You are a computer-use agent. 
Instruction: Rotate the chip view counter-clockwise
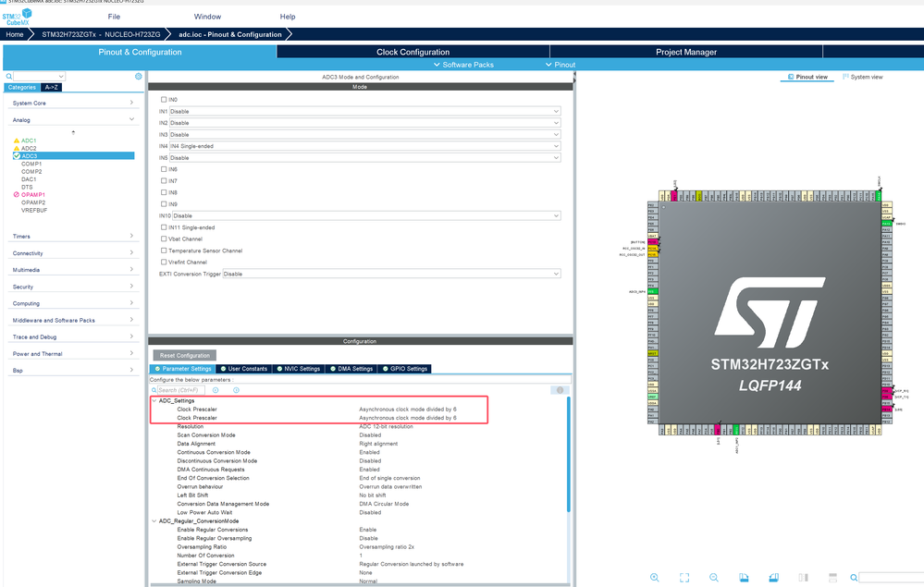pos(774,578)
